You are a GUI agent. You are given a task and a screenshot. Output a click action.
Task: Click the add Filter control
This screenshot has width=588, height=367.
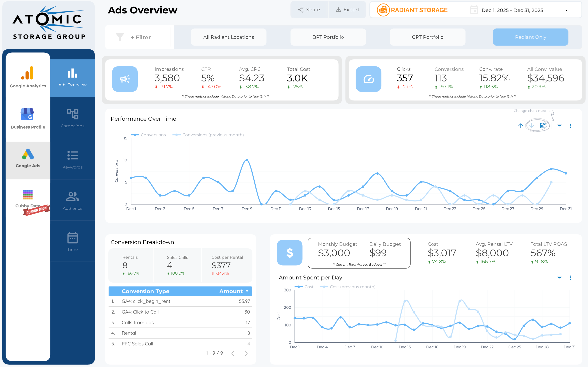140,37
